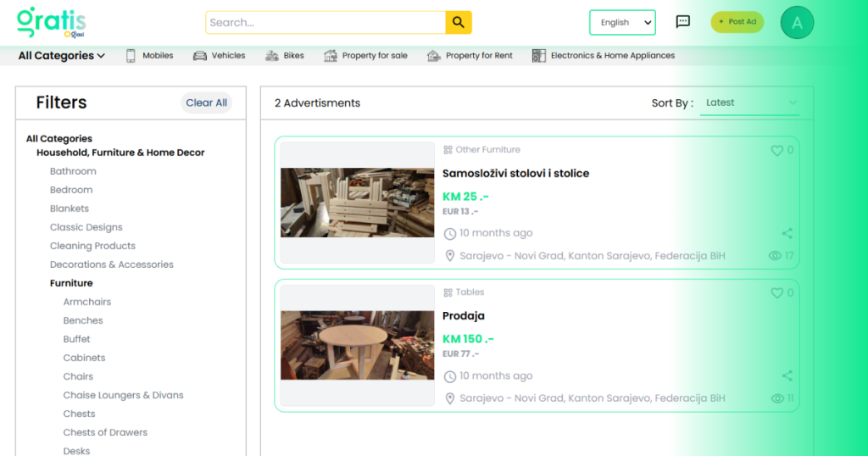This screenshot has width=868, height=456.
Task: Click the Vehicles category car icon
Action: (x=200, y=56)
